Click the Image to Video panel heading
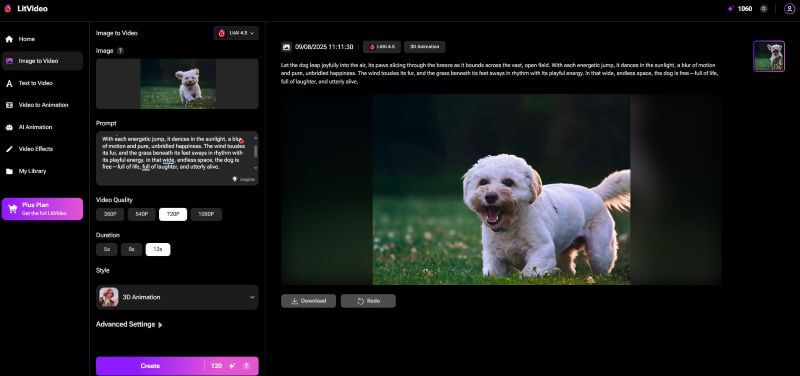The height and width of the screenshot is (376, 800). (117, 33)
